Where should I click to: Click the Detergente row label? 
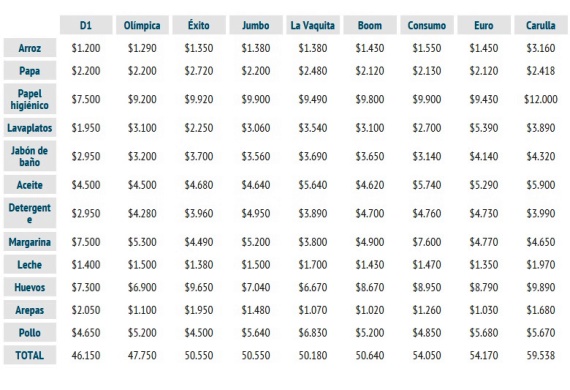tap(30, 213)
